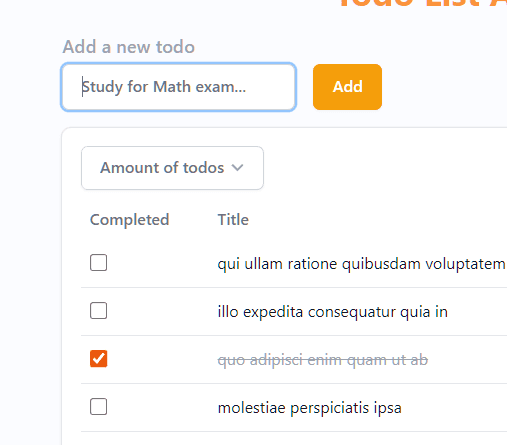This screenshot has height=445, width=507.
Task: Open the Amount of todos dropdown
Action: point(172,168)
